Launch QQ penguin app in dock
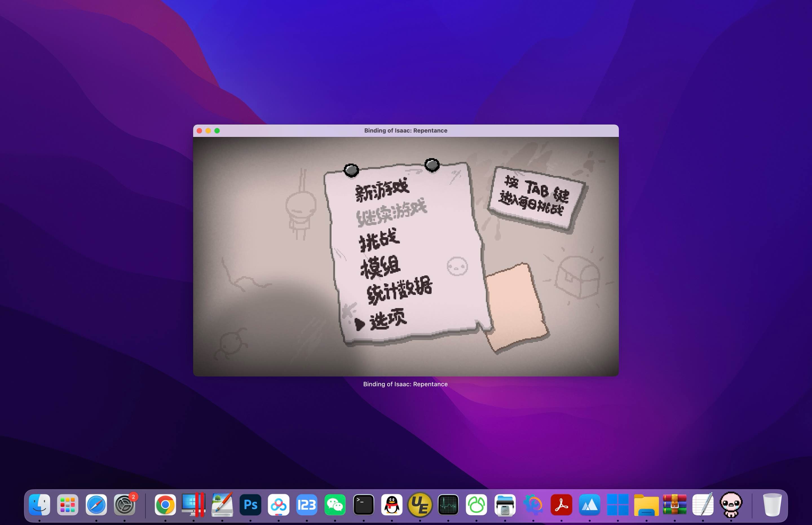 coord(392,504)
